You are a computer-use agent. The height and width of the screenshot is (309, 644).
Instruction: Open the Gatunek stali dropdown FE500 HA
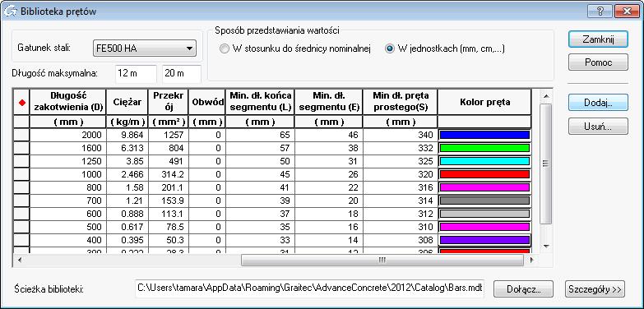(145, 48)
